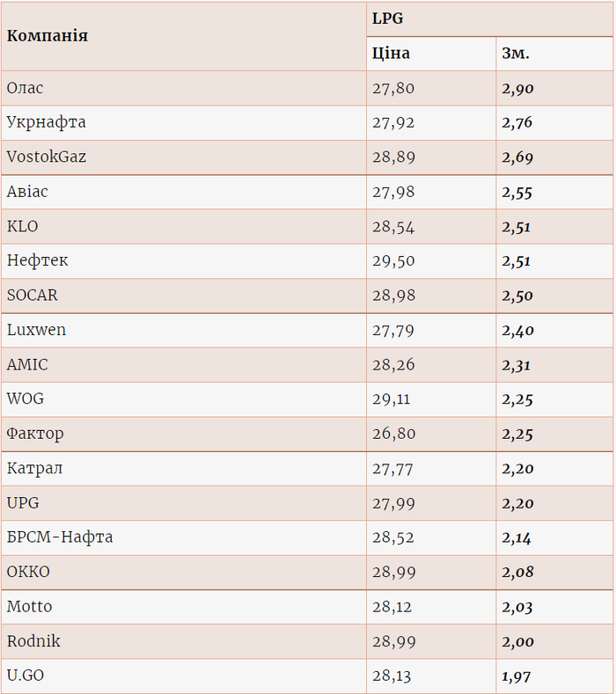Select the Катрал company name
This screenshot has height=694, width=616.
[34, 469]
